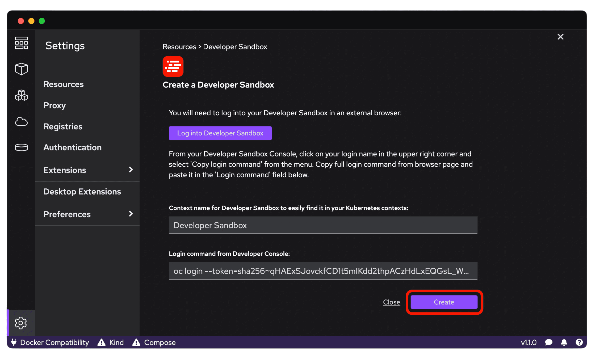This screenshot has width=596, height=364.
Task: Open Desktop Extensions settings
Action: coord(82,192)
